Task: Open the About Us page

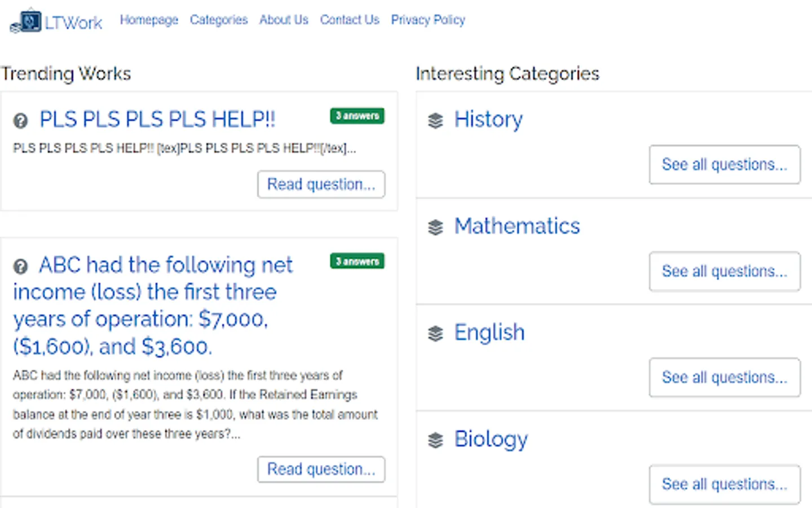Action: (x=284, y=20)
